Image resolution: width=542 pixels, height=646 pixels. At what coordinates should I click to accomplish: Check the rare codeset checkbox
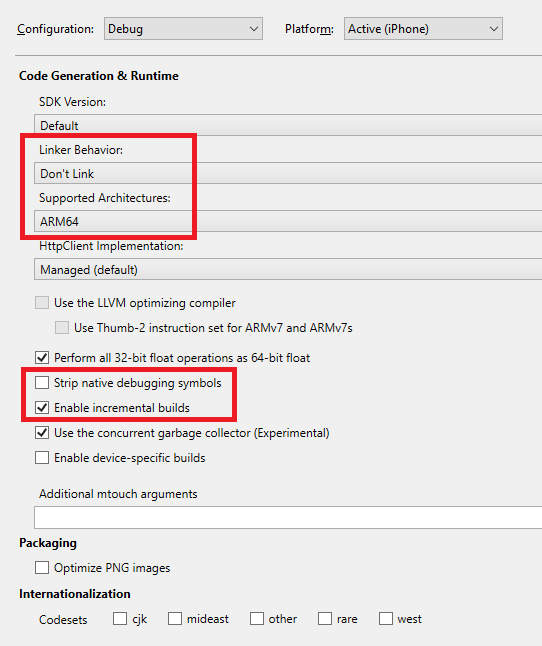tap(325, 619)
